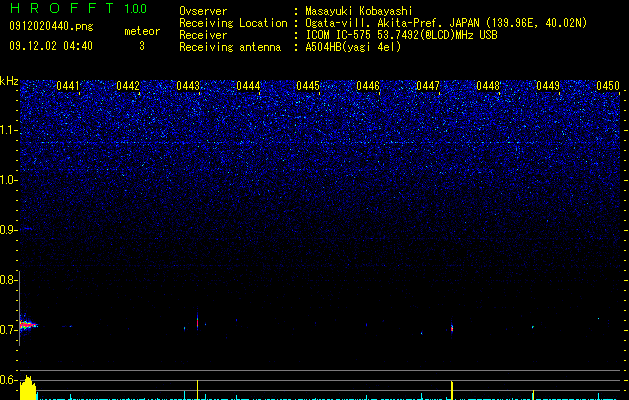Click the 1.1 kHz axis label
This screenshot has height=400, width=629.
pos(8,130)
